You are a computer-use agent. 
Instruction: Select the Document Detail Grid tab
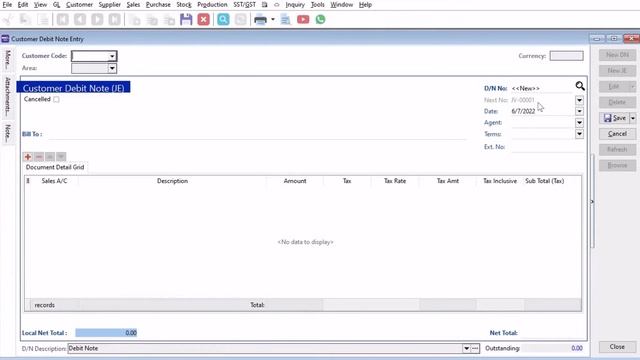pos(55,167)
